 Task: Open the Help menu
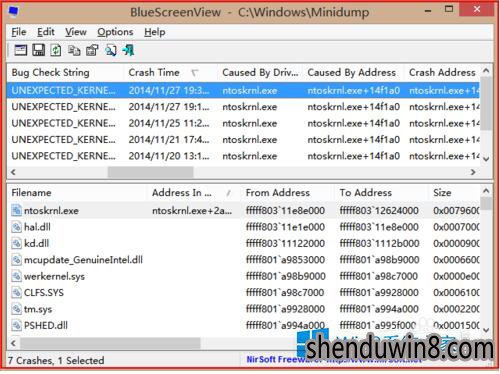155,32
